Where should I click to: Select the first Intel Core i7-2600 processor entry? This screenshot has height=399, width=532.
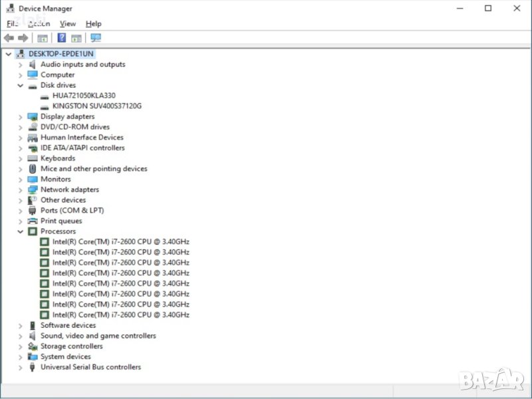coord(120,242)
